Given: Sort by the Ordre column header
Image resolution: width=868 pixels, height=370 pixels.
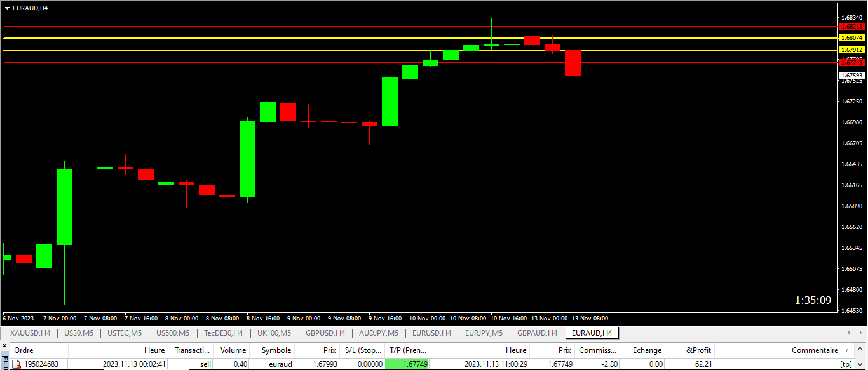Looking at the screenshot, I should tap(39, 350).
